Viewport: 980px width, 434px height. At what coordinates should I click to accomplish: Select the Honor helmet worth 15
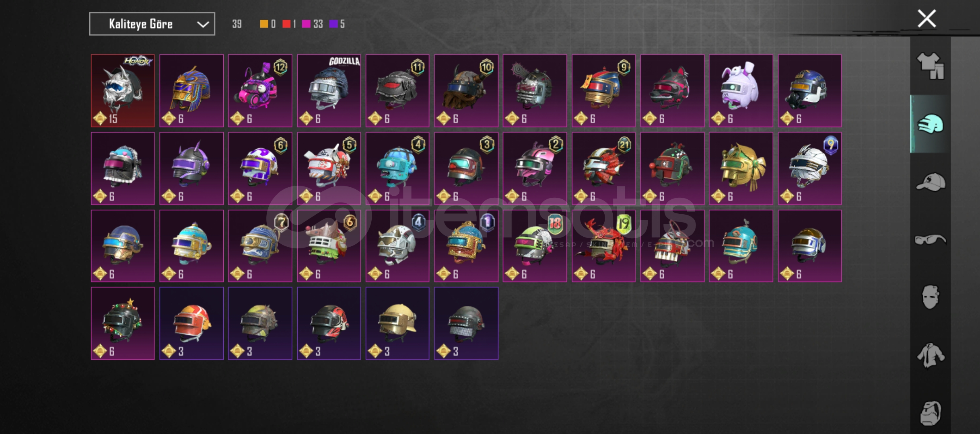pos(123,91)
